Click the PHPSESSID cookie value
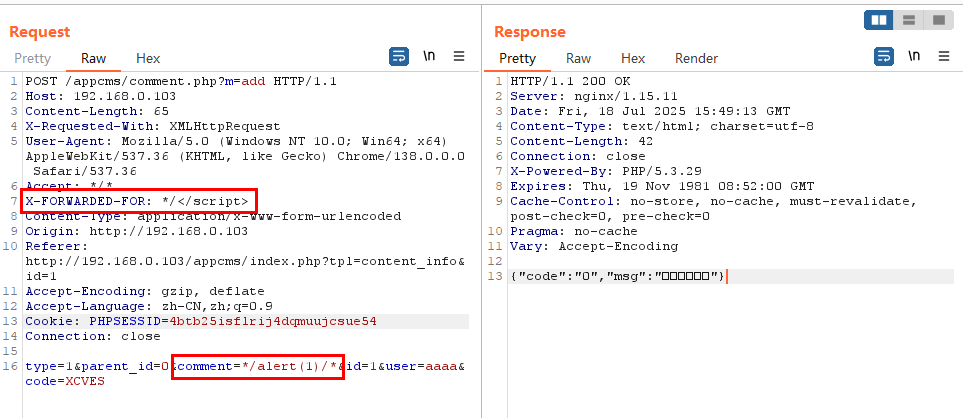This screenshot has width=963, height=418. (273, 322)
